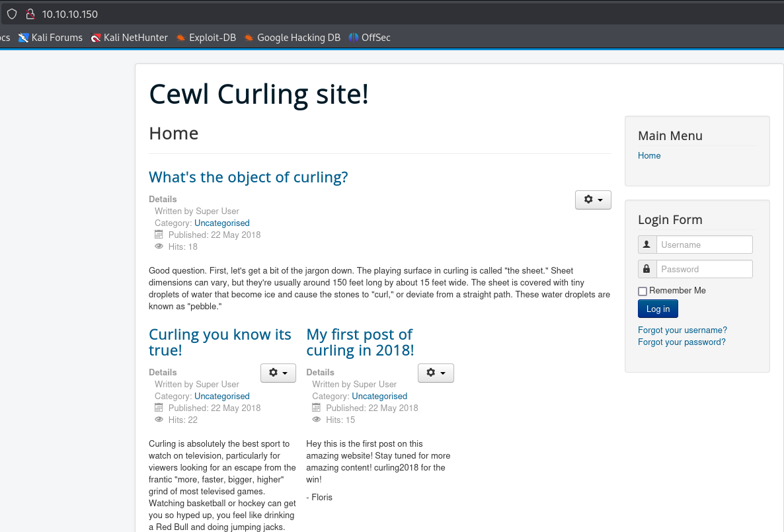Click the insecure connection padlock icon
784x532 pixels.
point(30,14)
